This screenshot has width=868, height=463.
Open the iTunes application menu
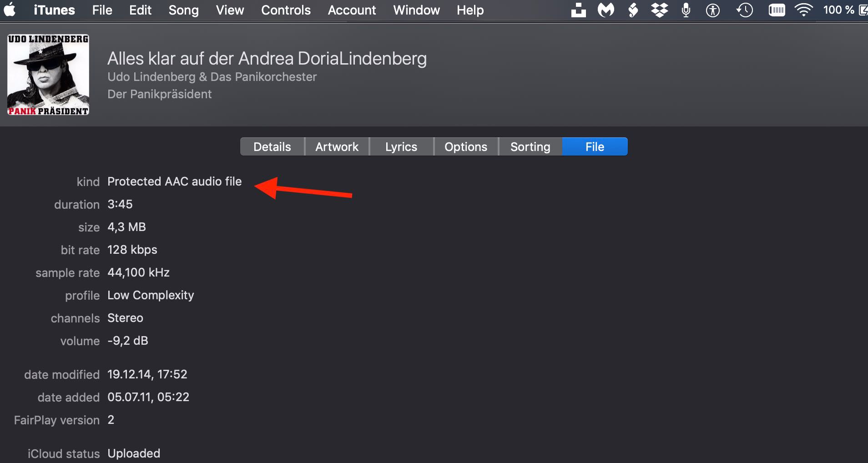click(54, 10)
